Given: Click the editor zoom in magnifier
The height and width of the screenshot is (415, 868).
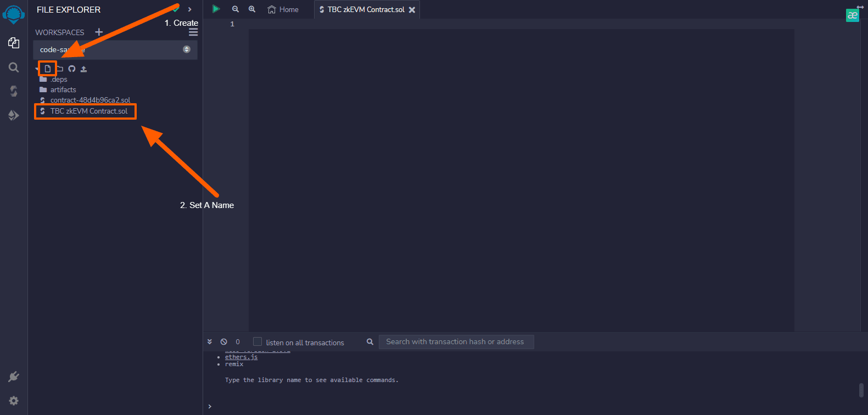Looking at the screenshot, I should pyautogui.click(x=252, y=9).
